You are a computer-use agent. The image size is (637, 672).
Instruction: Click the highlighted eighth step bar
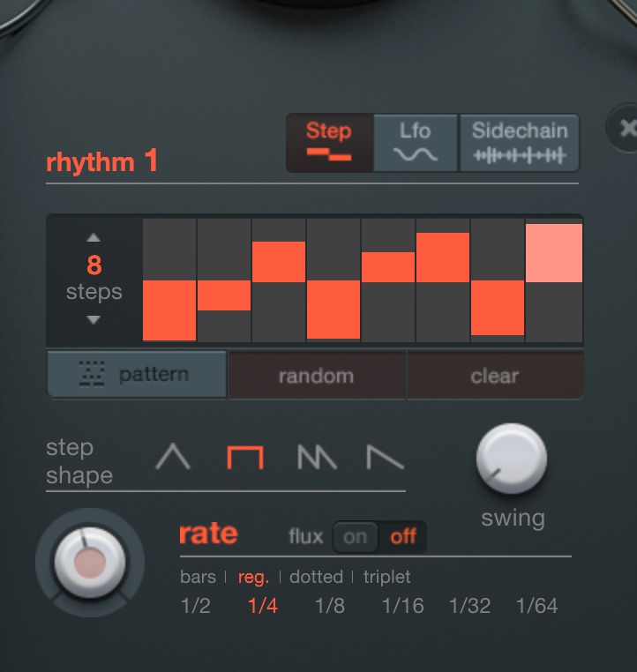[x=554, y=253]
